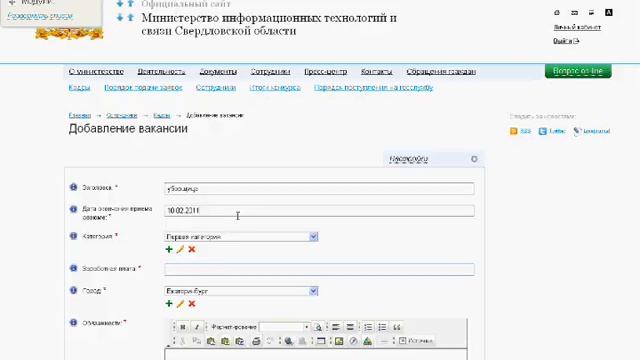Image resolution: width=640 pixels, height=360 pixels.
Task: Click the Copy icon in the editor toolbar
Action: pyautogui.click(x=197, y=341)
